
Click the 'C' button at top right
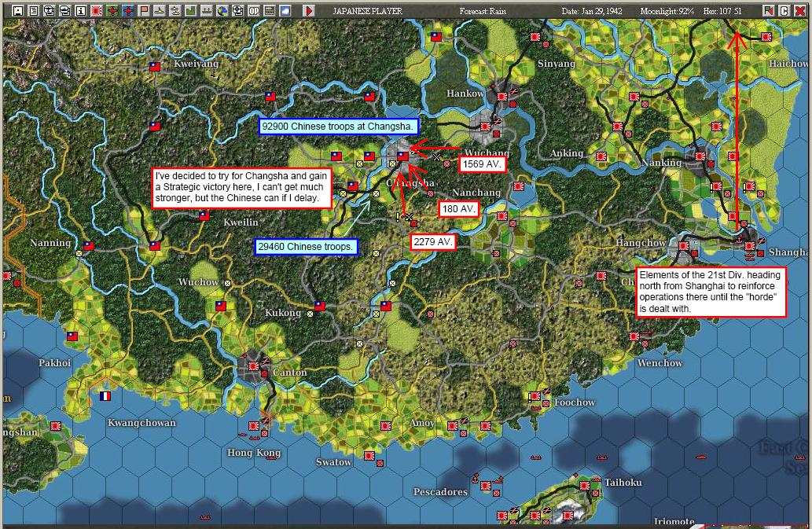(x=784, y=10)
